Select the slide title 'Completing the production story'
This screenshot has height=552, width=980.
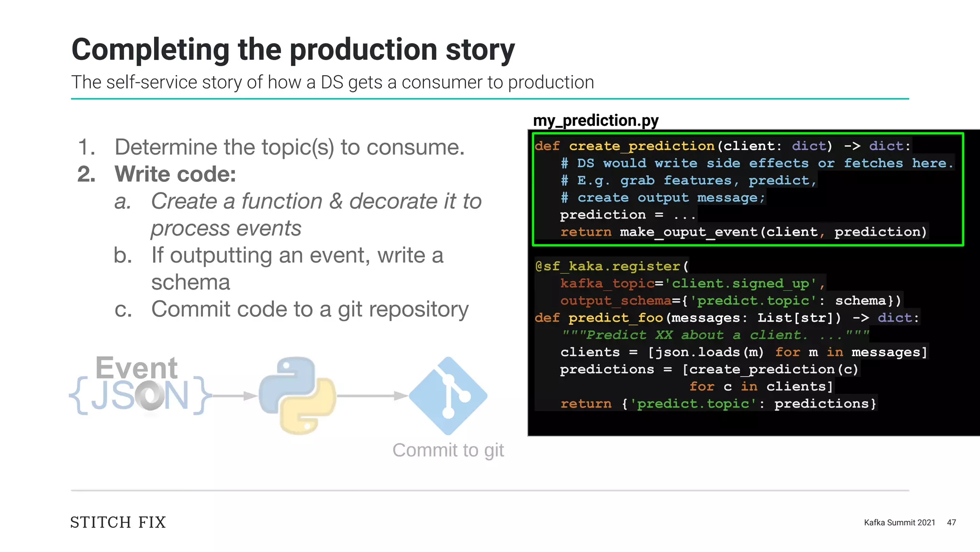[x=293, y=49]
